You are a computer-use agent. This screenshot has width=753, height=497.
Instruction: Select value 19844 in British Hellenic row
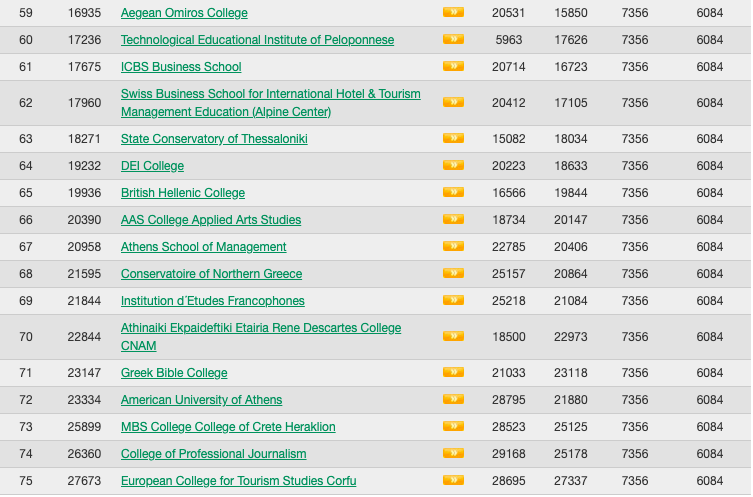pos(571,193)
